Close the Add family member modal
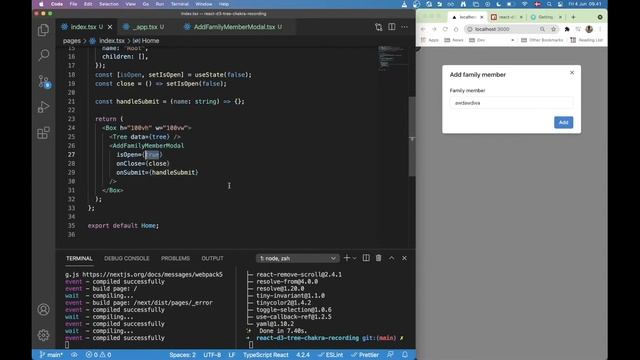Viewport: 640px width, 360px height. [572, 73]
